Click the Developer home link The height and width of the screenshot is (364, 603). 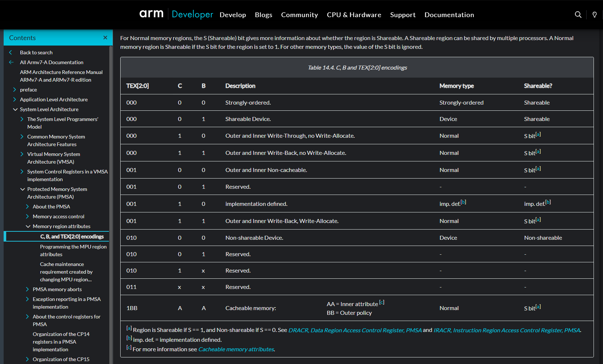tap(192, 14)
